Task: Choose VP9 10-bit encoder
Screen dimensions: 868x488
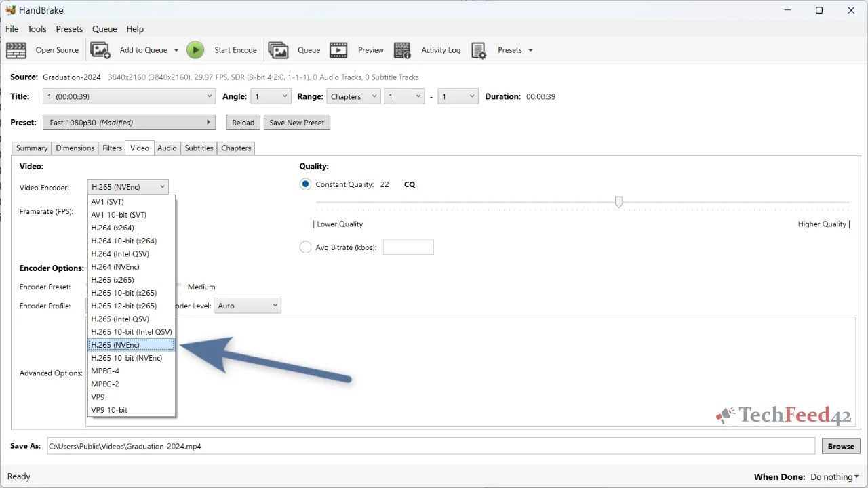Action: pyautogui.click(x=132, y=410)
